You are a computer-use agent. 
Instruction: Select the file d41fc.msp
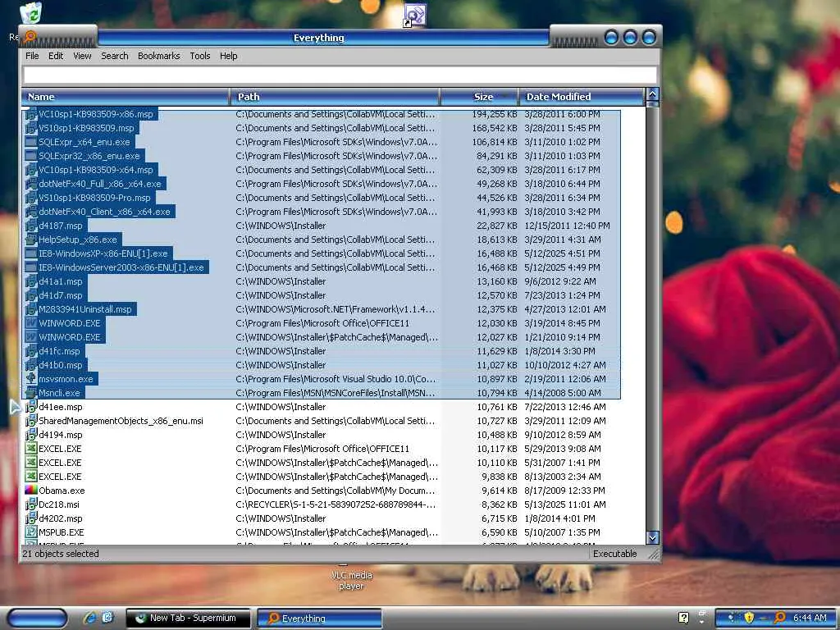pos(59,351)
